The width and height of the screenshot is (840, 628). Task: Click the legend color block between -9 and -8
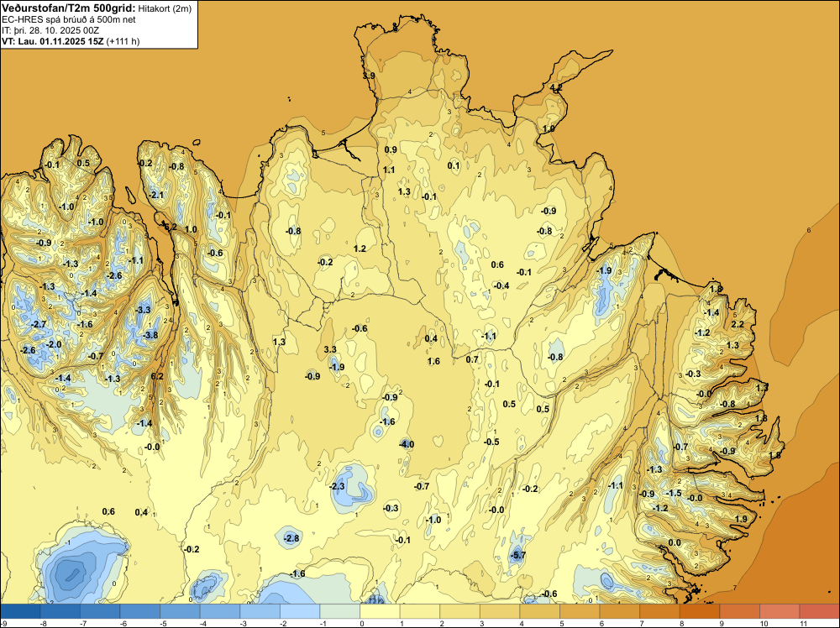[x=20, y=611]
